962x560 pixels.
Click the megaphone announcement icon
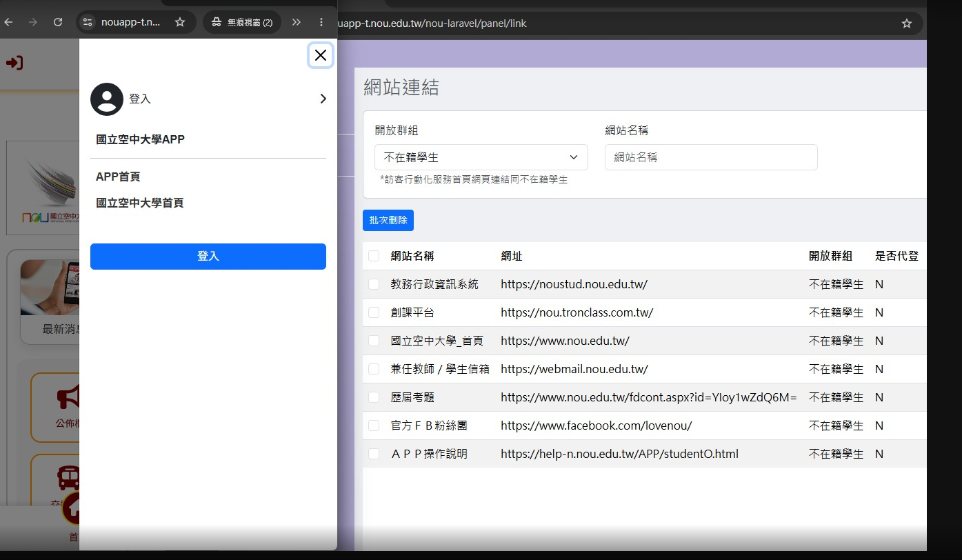click(x=68, y=397)
